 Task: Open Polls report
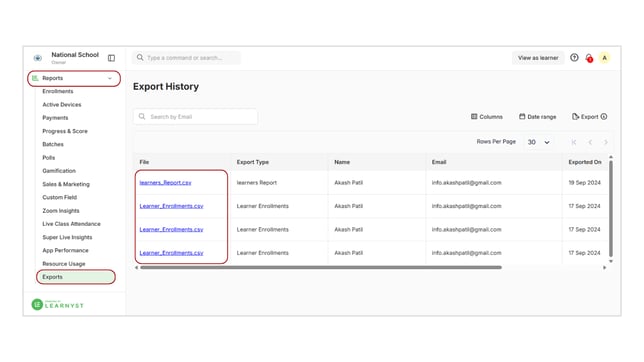[x=48, y=158]
